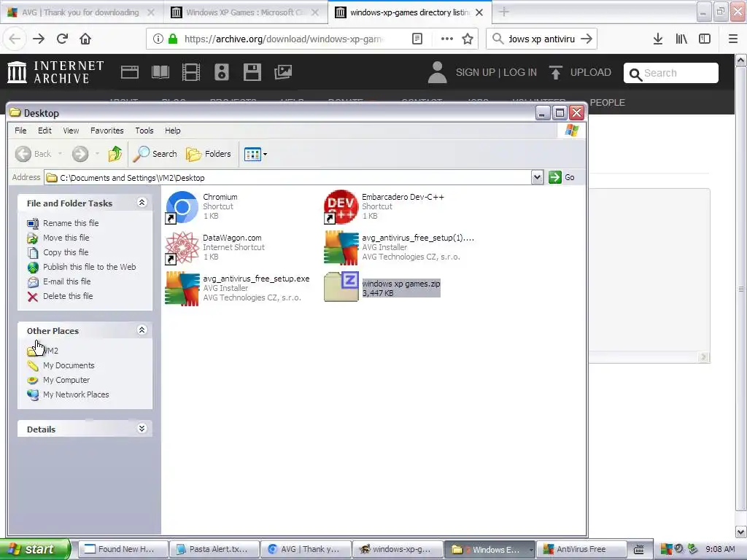Collapse the File and Folder Tasks panel

click(x=142, y=203)
